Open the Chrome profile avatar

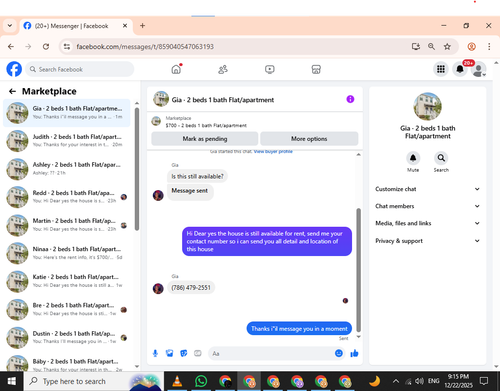click(x=471, y=46)
